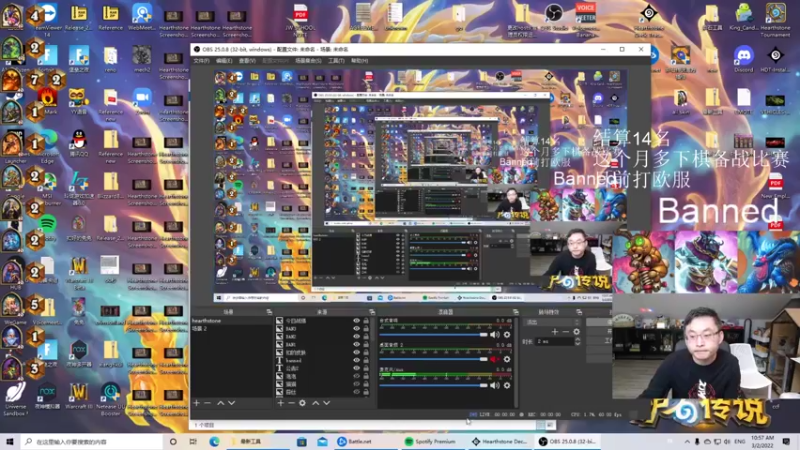
Task: Adjust the transition duration stepper arrows
Action: [578, 341]
